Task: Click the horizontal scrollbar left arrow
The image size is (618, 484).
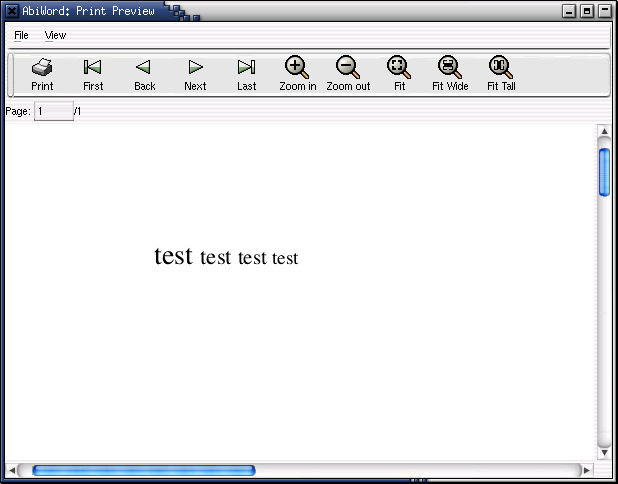Action: click(11, 470)
